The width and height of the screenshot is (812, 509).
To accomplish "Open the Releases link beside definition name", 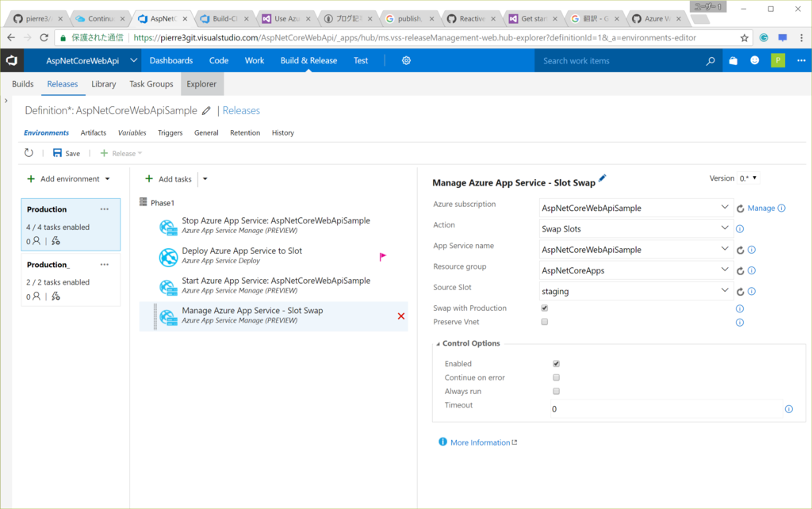I will (241, 110).
